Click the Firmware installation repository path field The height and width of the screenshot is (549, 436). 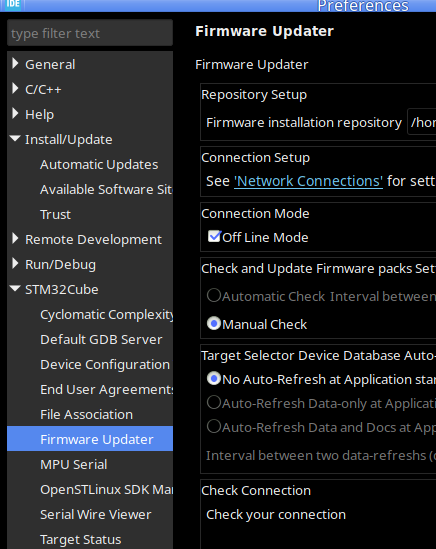(x=422, y=122)
